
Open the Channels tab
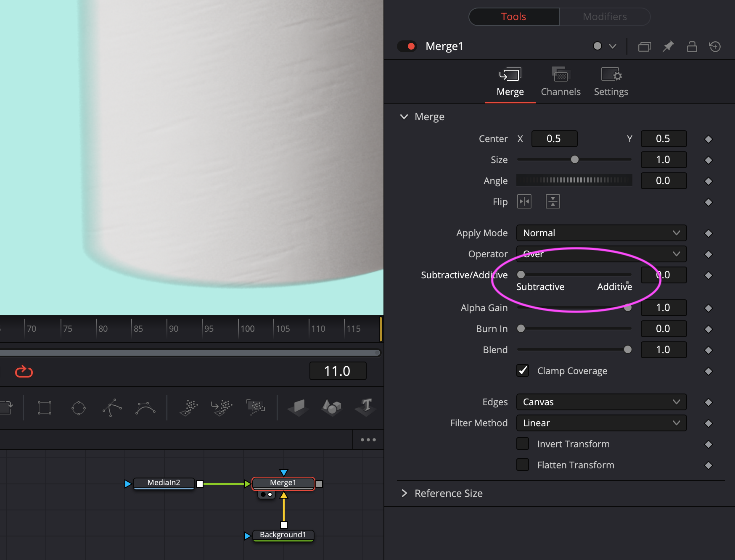point(561,82)
